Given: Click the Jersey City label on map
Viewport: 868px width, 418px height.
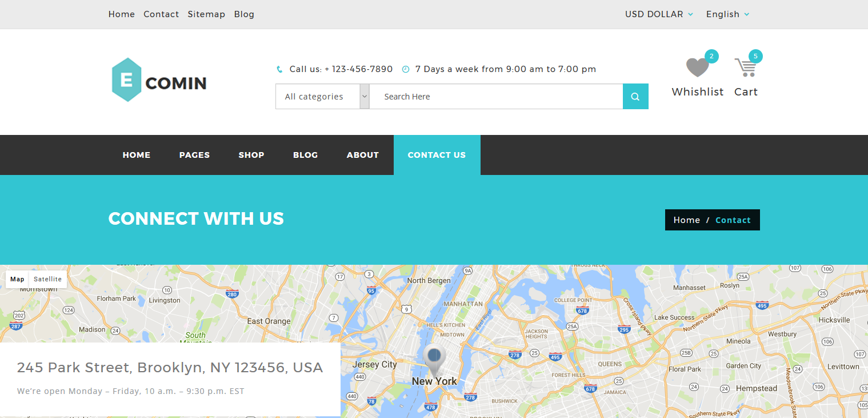Looking at the screenshot, I should 374,364.
